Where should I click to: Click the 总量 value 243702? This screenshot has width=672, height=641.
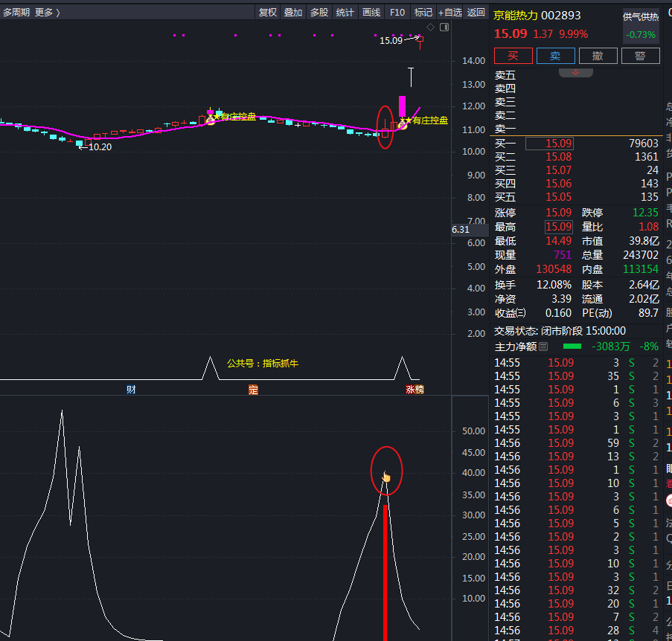(641, 255)
